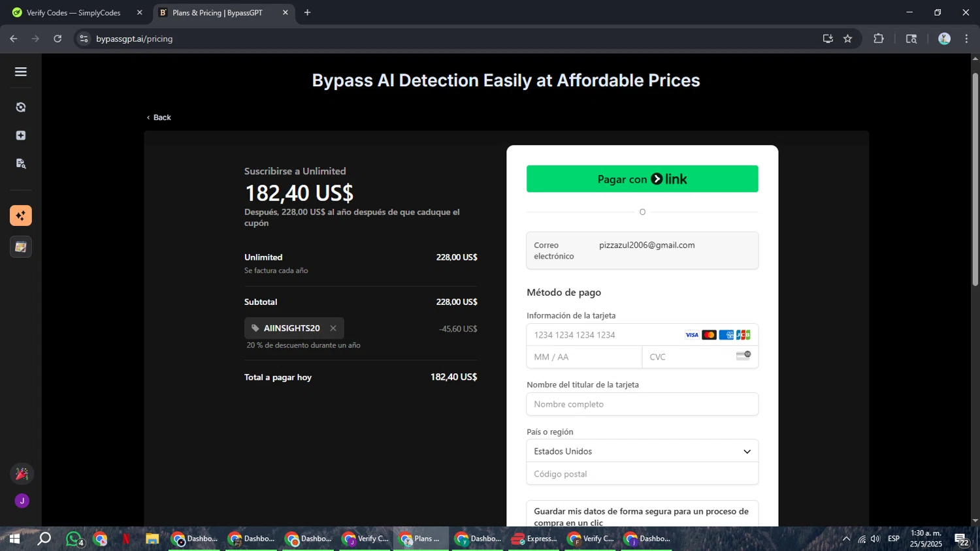Pay with Link green button
The height and width of the screenshot is (551, 980).
click(x=642, y=179)
